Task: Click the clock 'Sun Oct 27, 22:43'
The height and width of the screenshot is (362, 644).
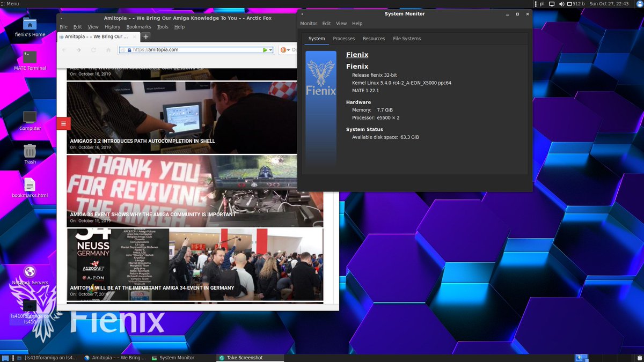Action: point(609,4)
